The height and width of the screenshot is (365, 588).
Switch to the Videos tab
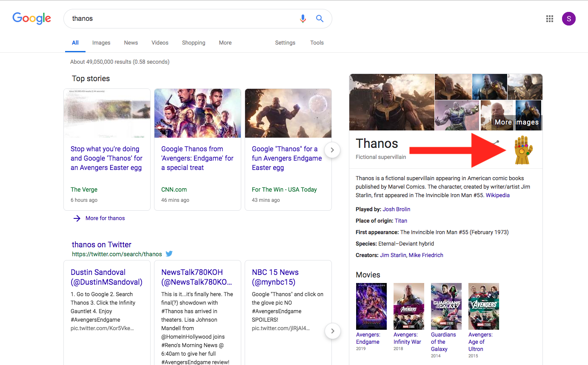click(x=160, y=42)
